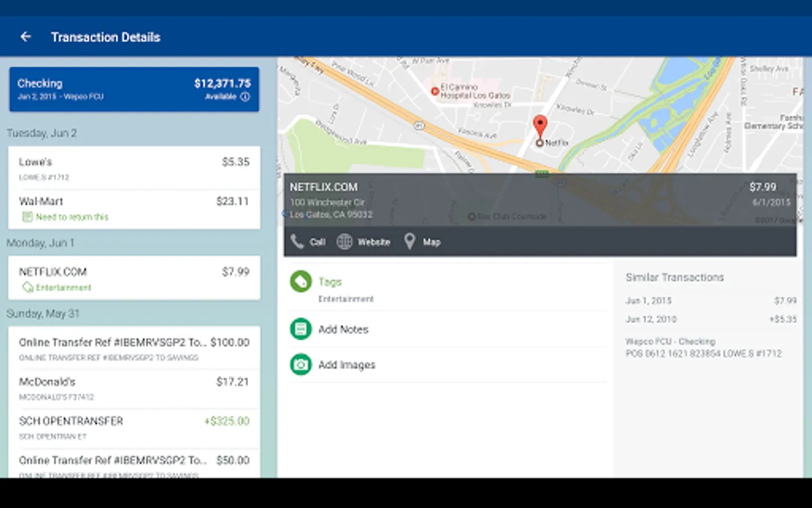
Task: Click the Need to return this note
Action: click(x=72, y=217)
